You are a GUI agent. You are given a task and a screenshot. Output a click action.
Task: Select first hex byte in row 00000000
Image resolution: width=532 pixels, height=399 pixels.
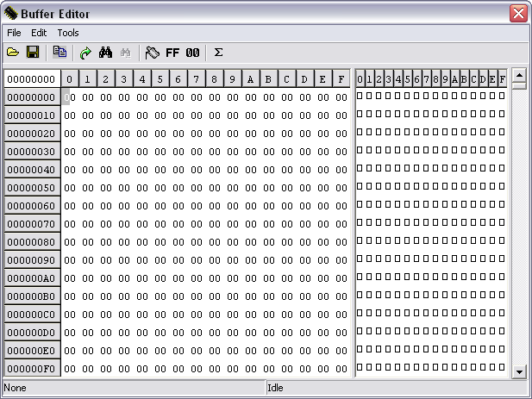[69, 97]
